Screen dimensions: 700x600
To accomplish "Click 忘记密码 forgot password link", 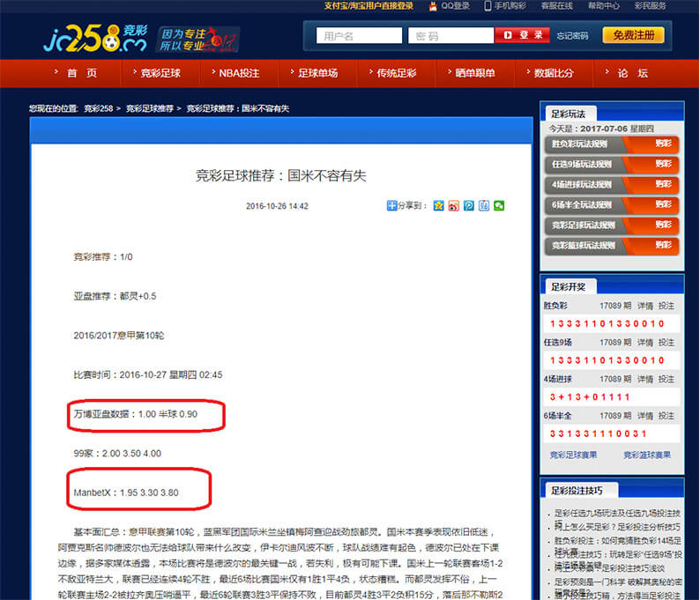I will coord(572,36).
